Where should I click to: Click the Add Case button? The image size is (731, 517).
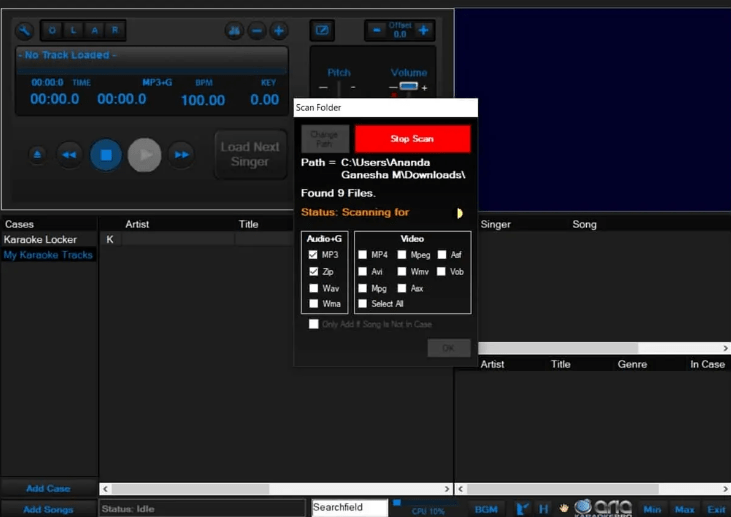click(x=48, y=488)
